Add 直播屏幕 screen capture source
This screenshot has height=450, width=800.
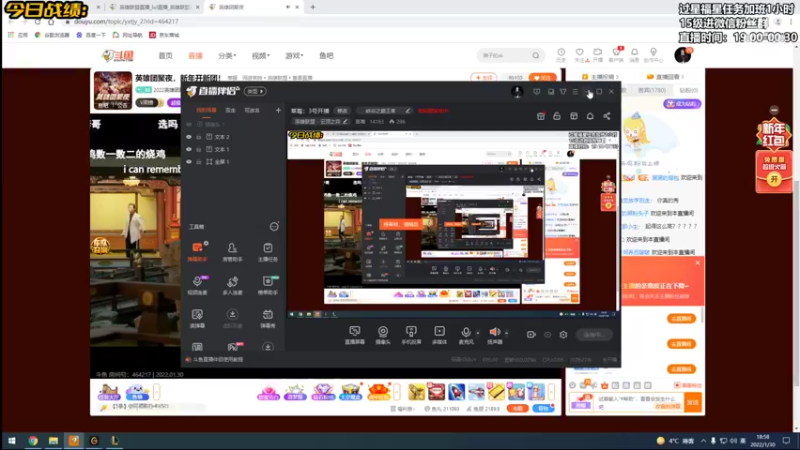tap(355, 335)
